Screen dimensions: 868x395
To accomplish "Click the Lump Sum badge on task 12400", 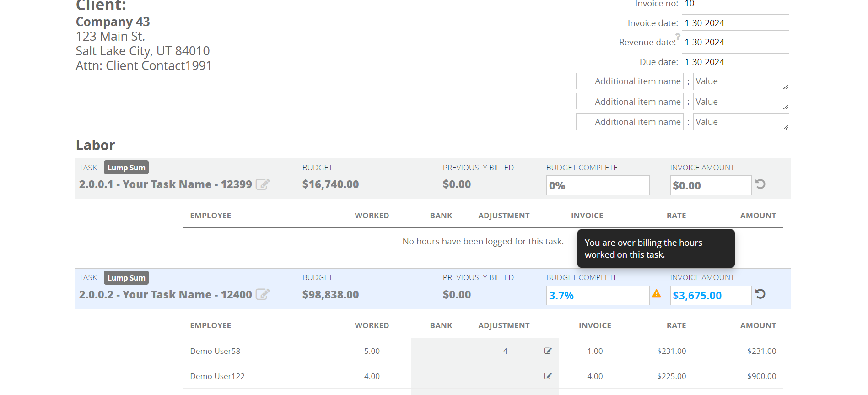I will [126, 278].
